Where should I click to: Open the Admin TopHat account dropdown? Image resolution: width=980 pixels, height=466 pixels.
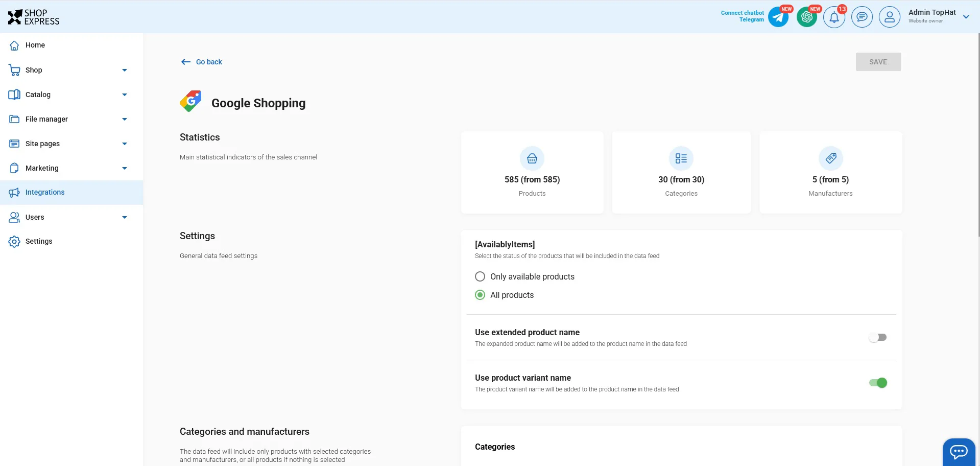pyautogui.click(x=966, y=17)
